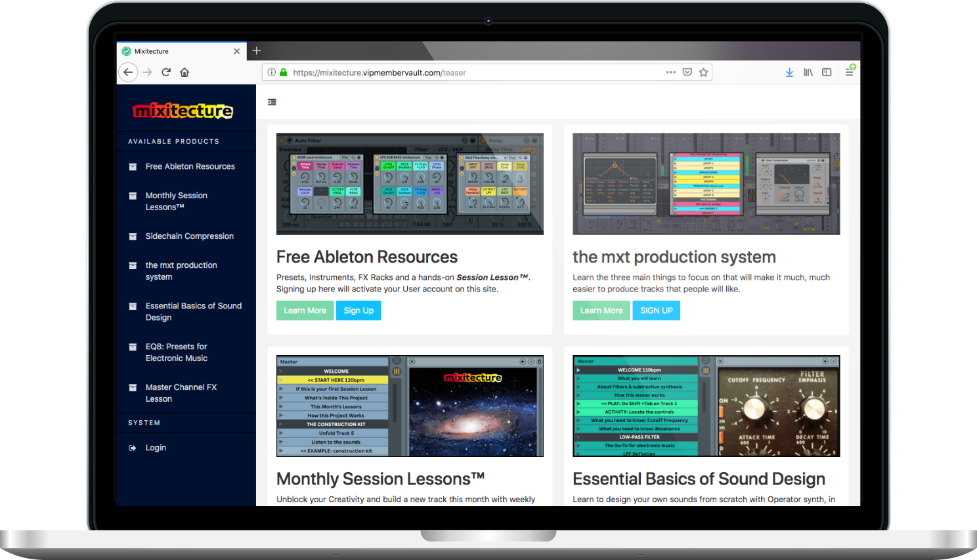Open site information icon in the address bar
This screenshot has width=977, height=560.
click(271, 72)
